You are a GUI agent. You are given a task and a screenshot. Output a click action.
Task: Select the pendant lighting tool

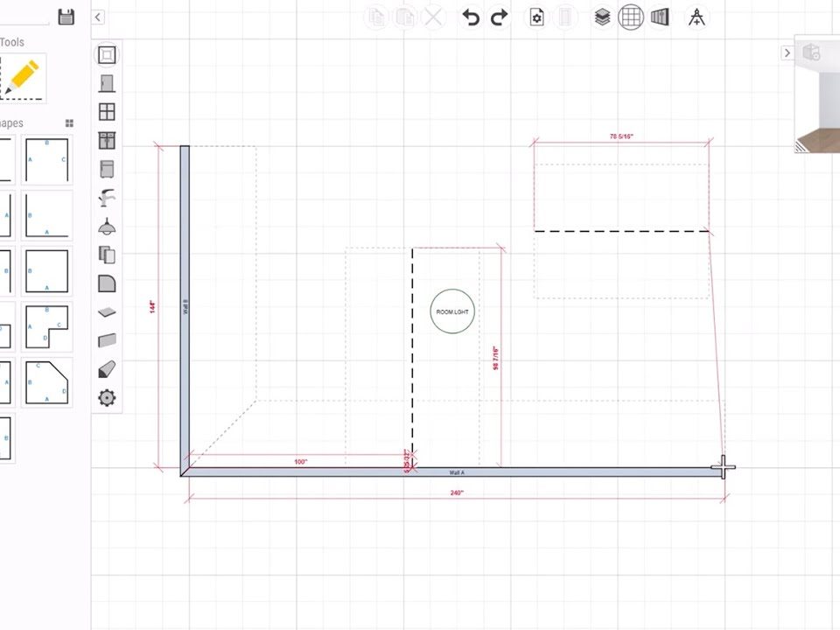pos(106,227)
